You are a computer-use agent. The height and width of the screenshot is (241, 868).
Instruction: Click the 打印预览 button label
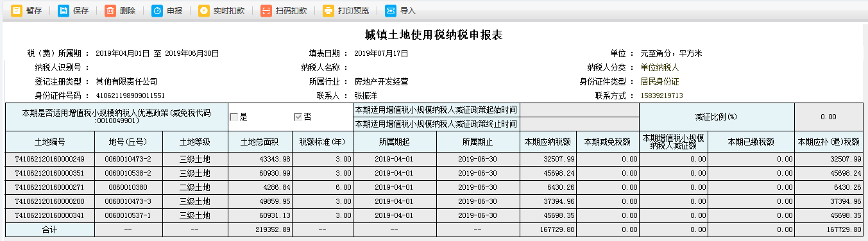pos(353,11)
